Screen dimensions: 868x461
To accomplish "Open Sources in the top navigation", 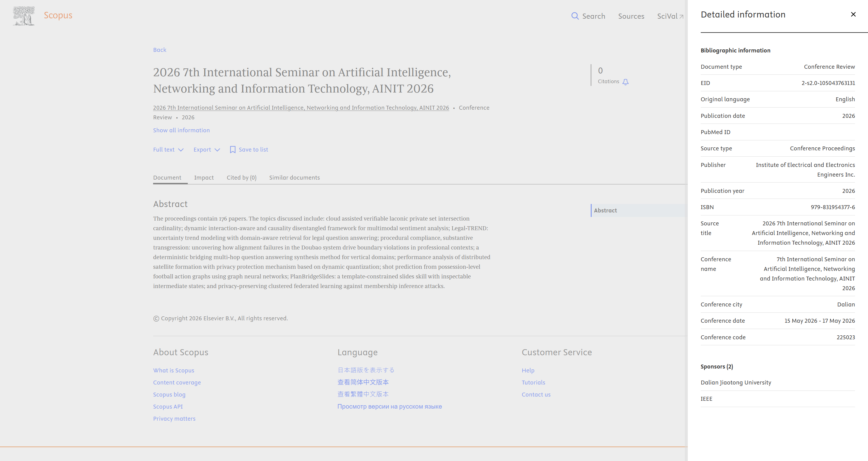I will [x=631, y=16].
